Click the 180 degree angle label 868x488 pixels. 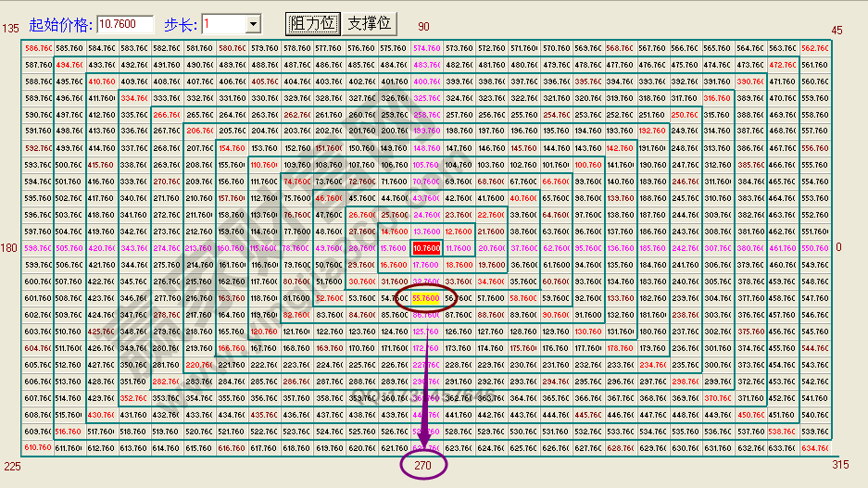click(x=10, y=248)
